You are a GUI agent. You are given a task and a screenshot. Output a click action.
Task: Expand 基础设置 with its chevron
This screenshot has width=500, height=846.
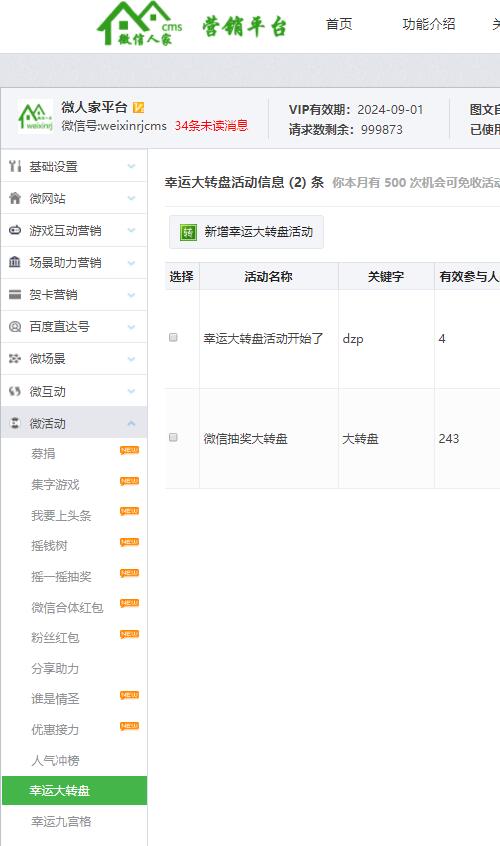point(131,166)
